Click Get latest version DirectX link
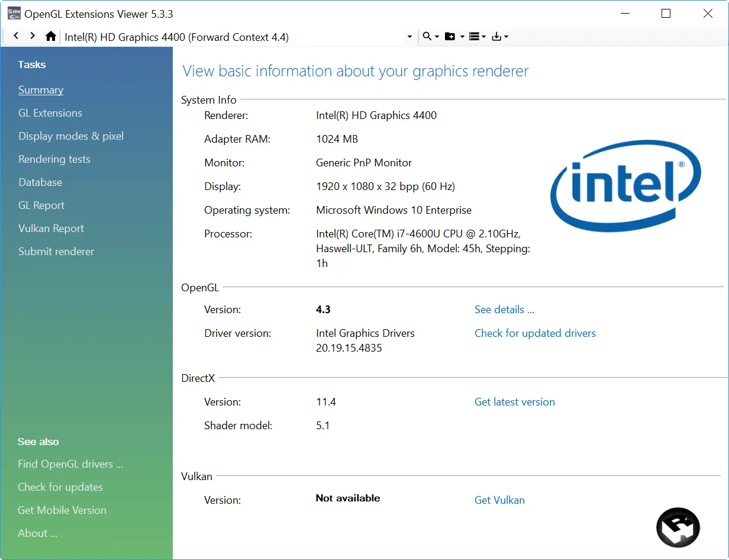This screenshot has height=560, width=729. 514,402
